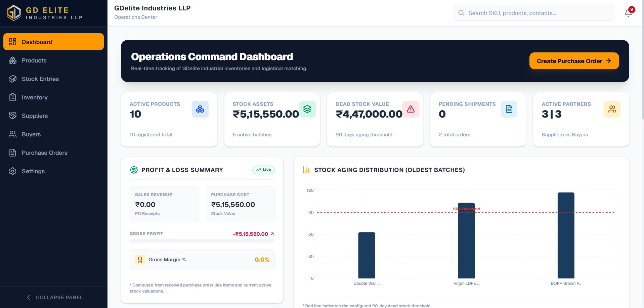This screenshot has width=644, height=308.
Task: Click the Dashboard grid icon in sidebar
Action: pyautogui.click(x=12, y=42)
